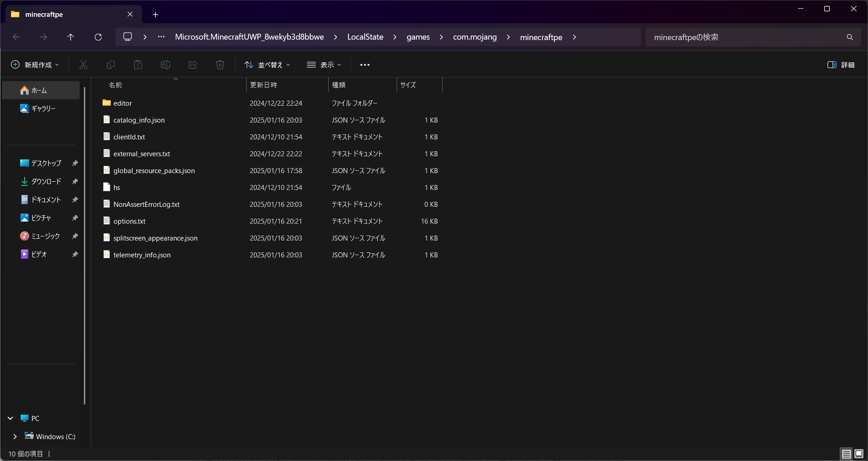Show hidden breadcrumb path with ellipsis
This screenshot has width=868, height=461.
click(x=161, y=36)
